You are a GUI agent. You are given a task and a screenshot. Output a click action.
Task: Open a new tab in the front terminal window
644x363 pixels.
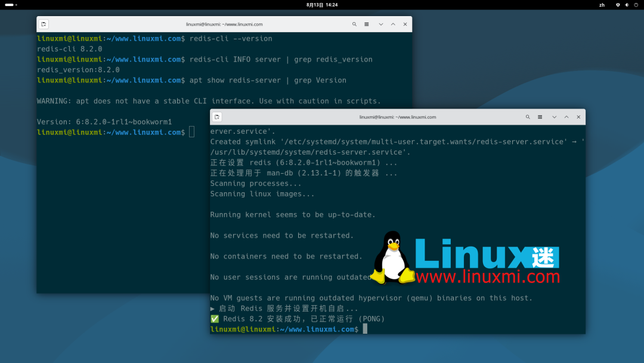pyautogui.click(x=217, y=117)
